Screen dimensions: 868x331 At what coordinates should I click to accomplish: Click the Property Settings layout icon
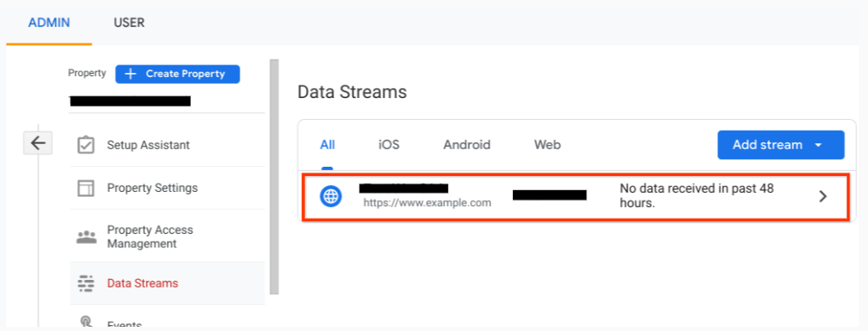85,189
